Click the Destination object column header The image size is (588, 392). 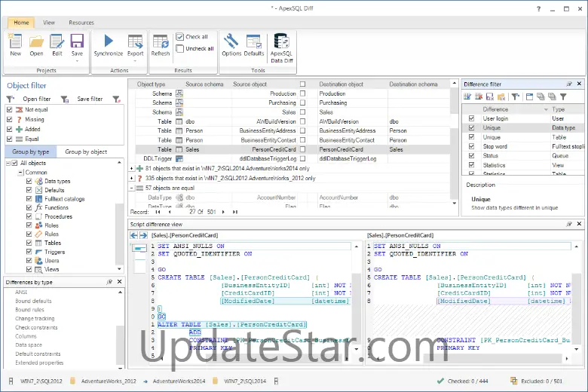tap(341, 84)
